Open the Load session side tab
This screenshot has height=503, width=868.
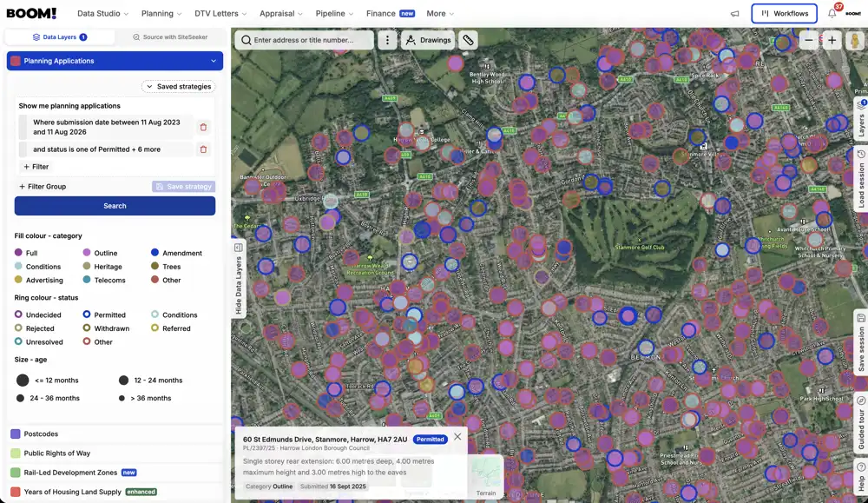point(861,179)
